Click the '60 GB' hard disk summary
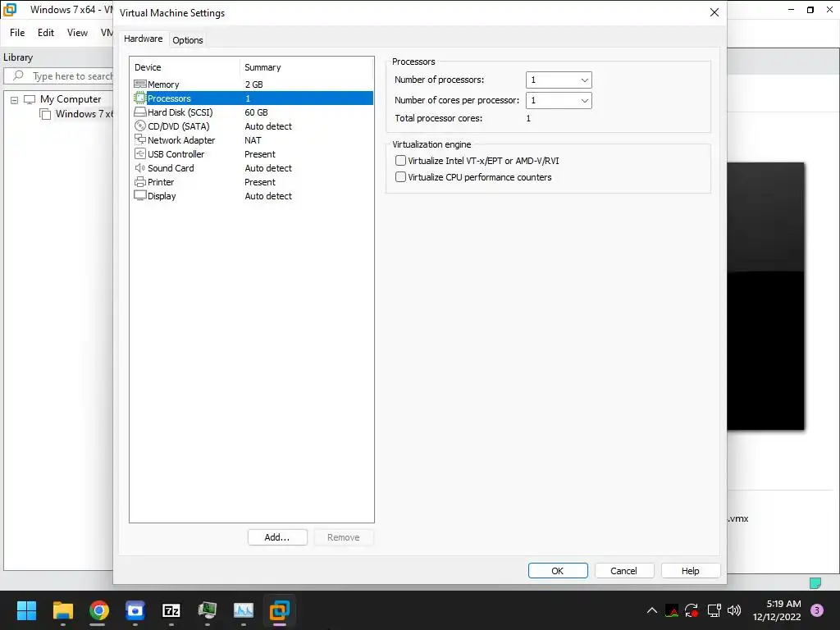Screen dimensions: 840x630 point(256,112)
